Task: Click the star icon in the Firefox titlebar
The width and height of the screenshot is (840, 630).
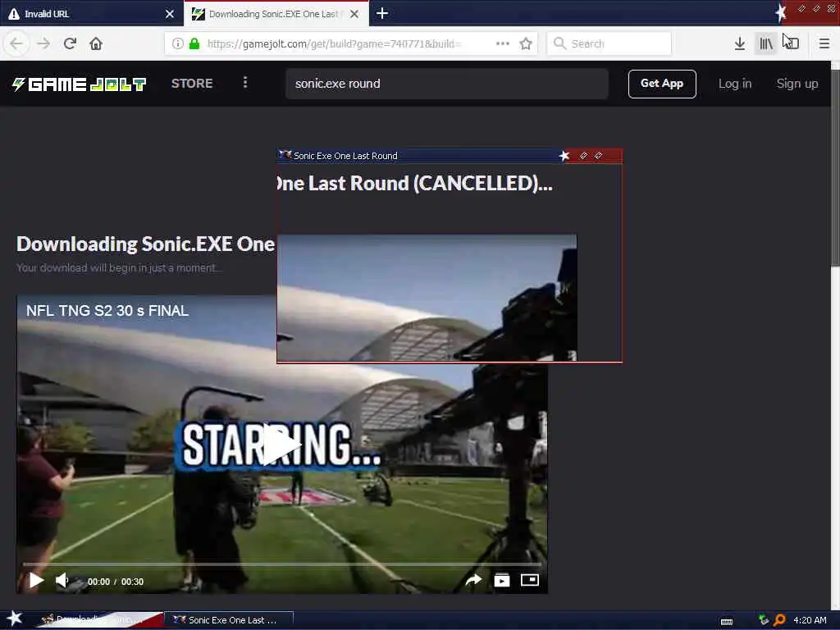Action: [x=780, y=13]
